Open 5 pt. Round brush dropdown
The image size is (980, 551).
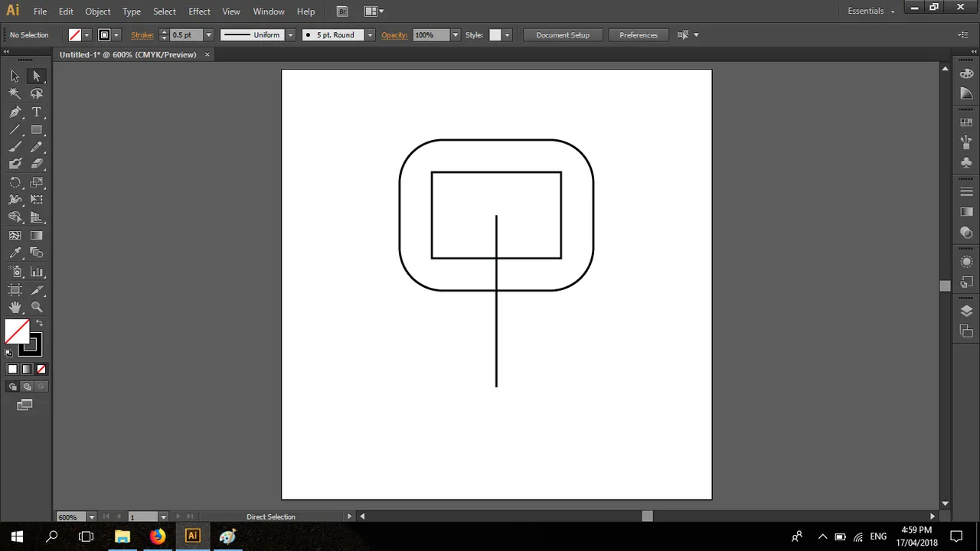click(x=370, y=35)
